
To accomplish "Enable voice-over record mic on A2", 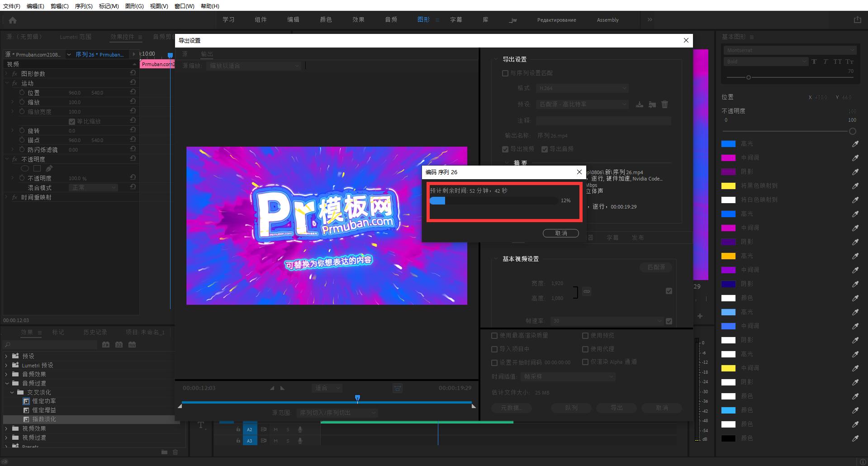I will point(300,429).
